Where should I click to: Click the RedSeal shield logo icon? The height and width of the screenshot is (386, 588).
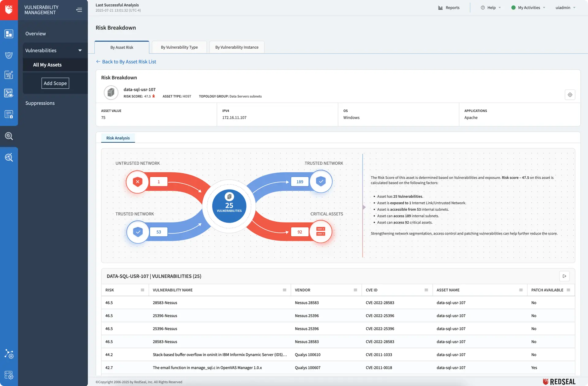coord(9,9)
